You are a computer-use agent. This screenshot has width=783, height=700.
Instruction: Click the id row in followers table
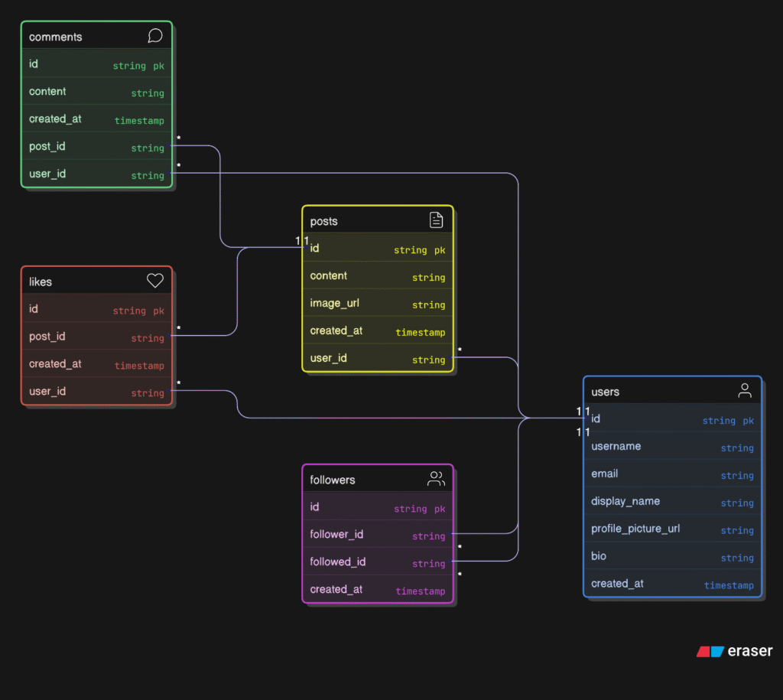pyautogui.click(x=378, y=506)
